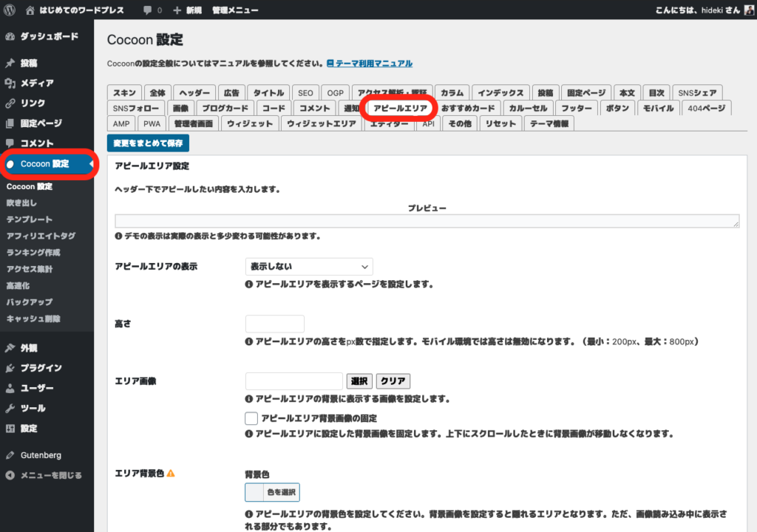This screenshot has width=757, height=532.
Task: Open the アピールエリアの表示 dropdown
Action: (309, 267)
